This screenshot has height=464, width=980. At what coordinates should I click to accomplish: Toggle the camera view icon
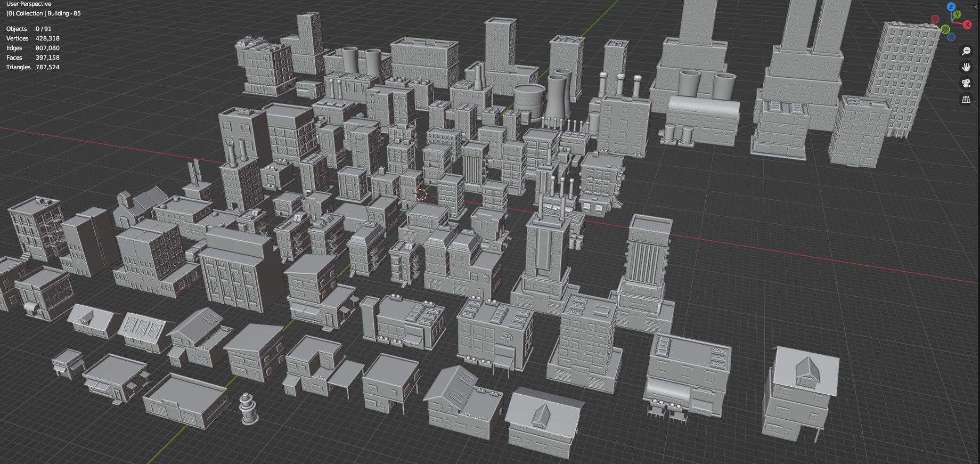coord(966,83)
